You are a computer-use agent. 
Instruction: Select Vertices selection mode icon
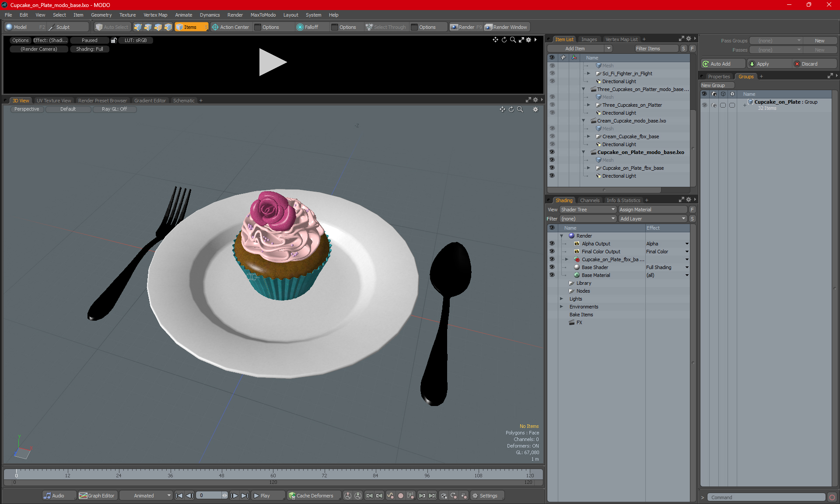coord(138,27)
